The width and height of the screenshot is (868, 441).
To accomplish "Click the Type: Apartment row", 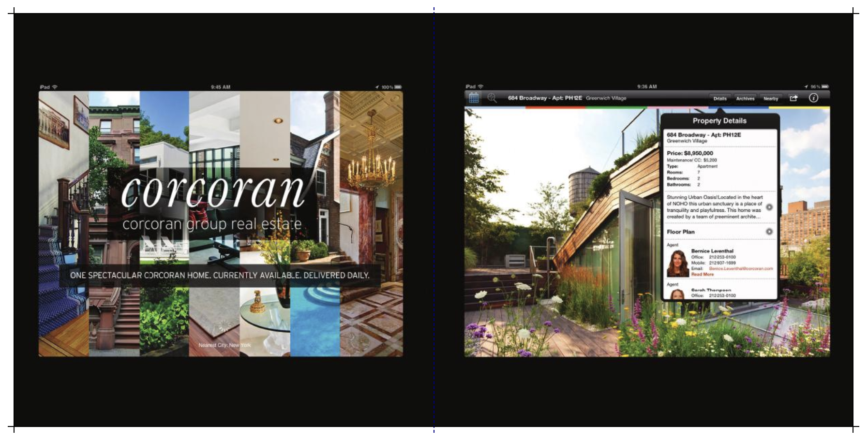I will (692, 166).
